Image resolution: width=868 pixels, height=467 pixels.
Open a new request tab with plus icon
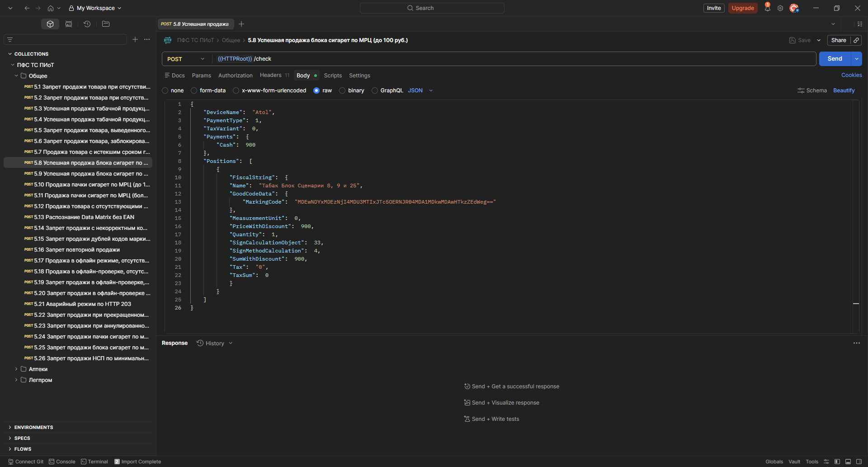click(x=241, y=24)
